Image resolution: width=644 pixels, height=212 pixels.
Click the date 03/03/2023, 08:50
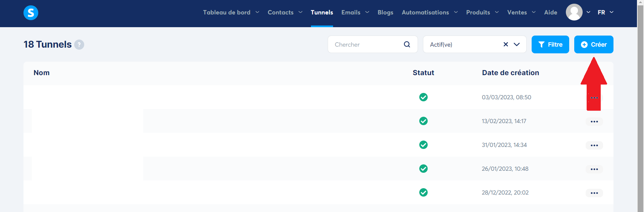(506, 97)
